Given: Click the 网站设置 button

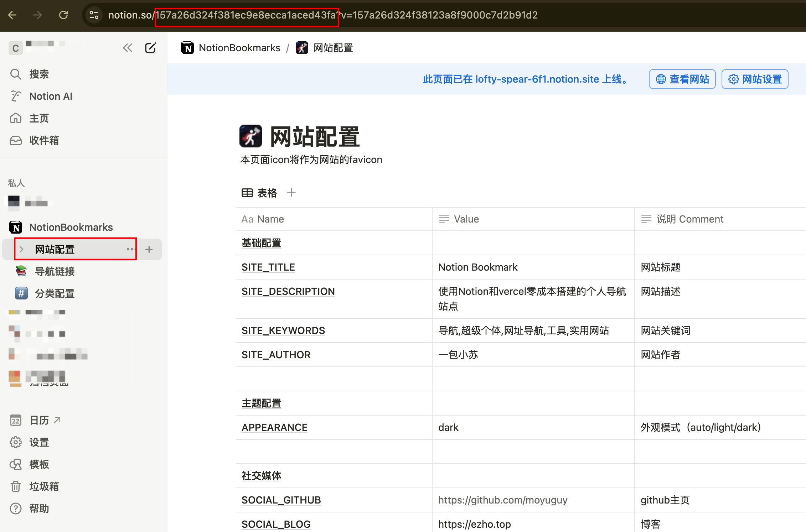Looking at the screenshot, I should [x=755, y=79].
